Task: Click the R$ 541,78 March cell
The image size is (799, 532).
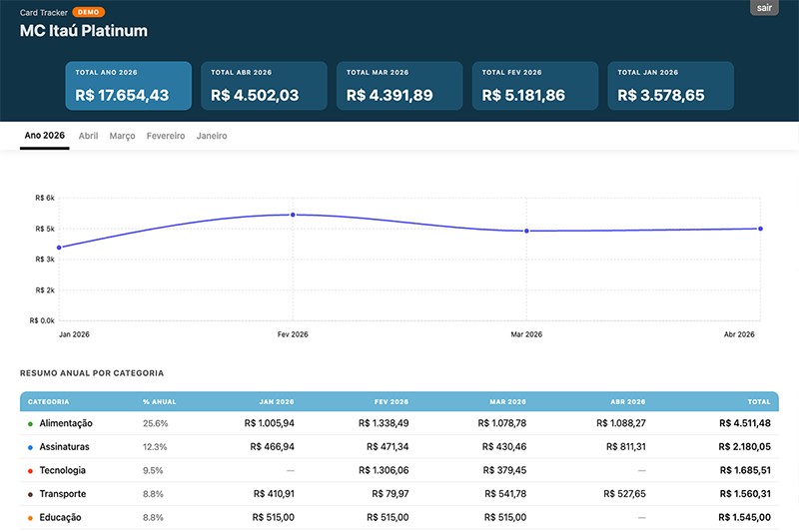Action: pyautogui.click(x=505, y=494)
